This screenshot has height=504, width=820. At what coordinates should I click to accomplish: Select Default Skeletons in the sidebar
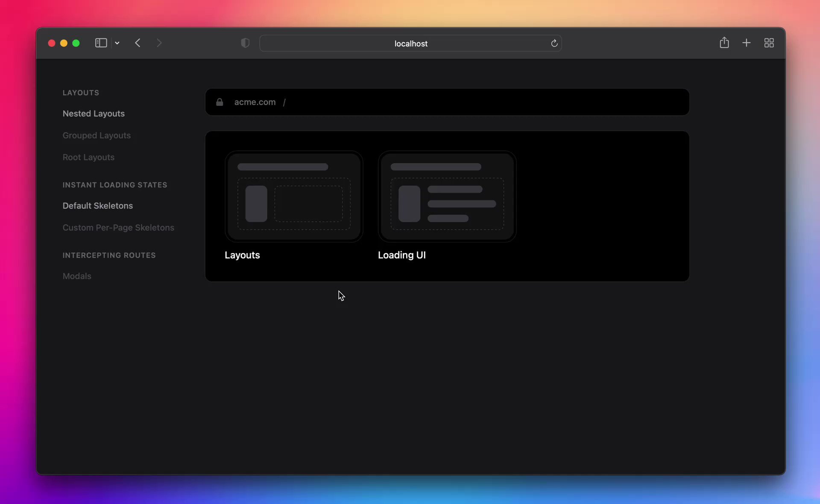click(x=97, y=205)
